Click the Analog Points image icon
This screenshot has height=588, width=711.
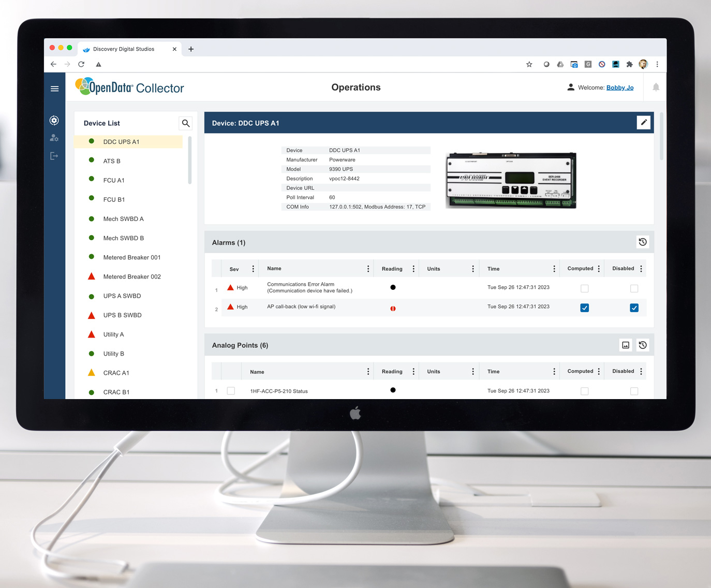[626, 345]
